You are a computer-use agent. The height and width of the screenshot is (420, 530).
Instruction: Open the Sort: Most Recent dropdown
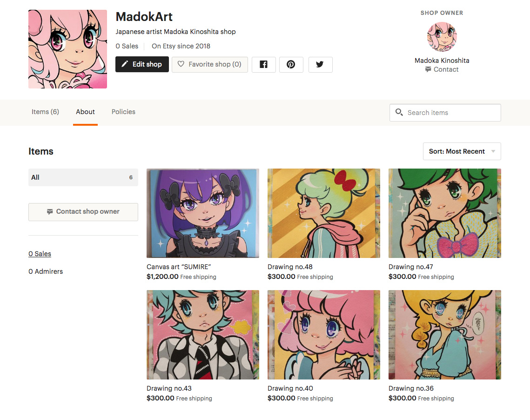462,151
